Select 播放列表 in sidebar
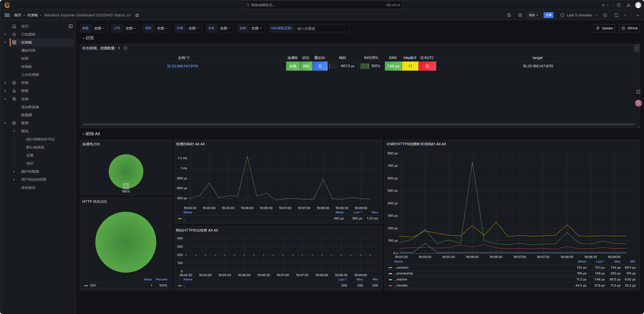This screenshot has height=314, width=644. [28, 50]
